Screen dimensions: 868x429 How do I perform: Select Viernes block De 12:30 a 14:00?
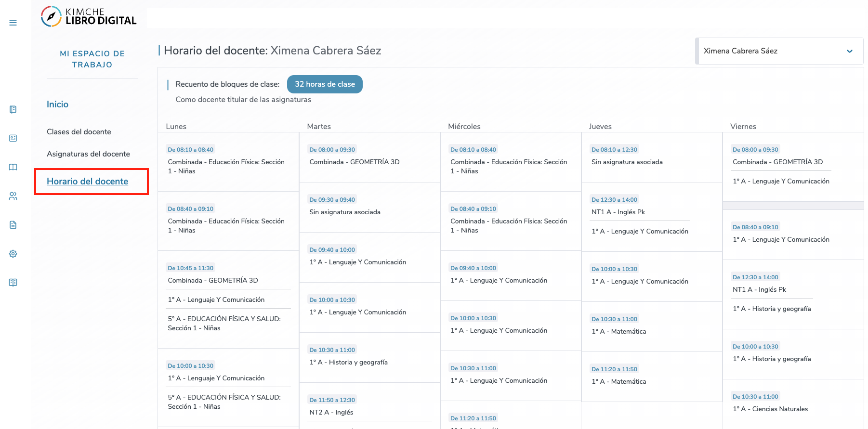[x=756, y=277]
